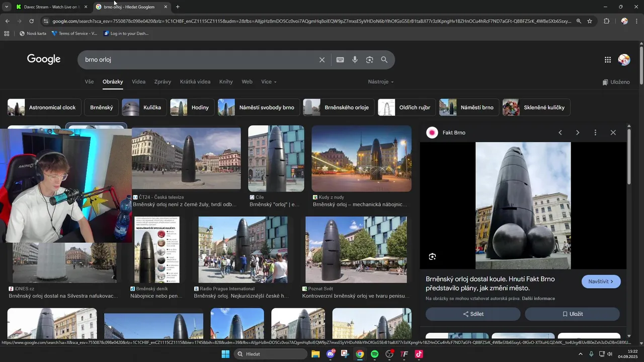Show hidden system tray icons chevron
This screenshot has height=362, width=644.
(x=581, y=354)
